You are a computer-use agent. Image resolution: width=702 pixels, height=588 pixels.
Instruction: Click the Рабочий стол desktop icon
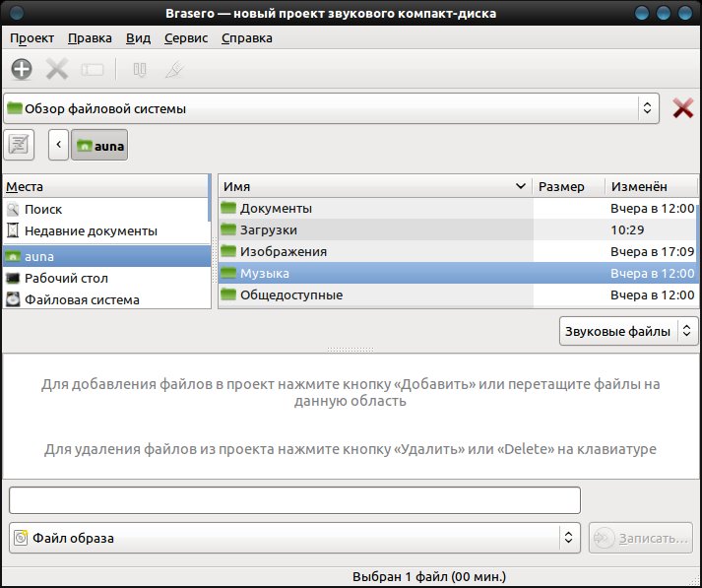(13, 278)
